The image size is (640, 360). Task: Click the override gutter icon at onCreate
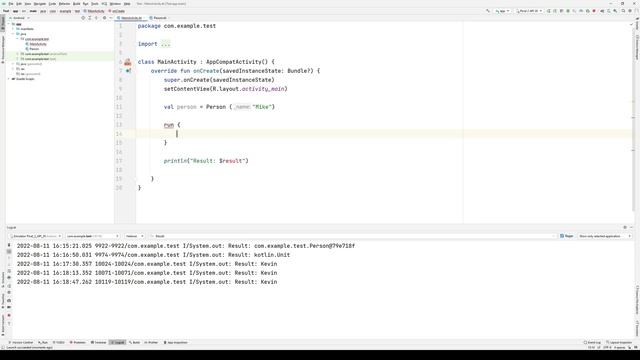coord(128,71)
